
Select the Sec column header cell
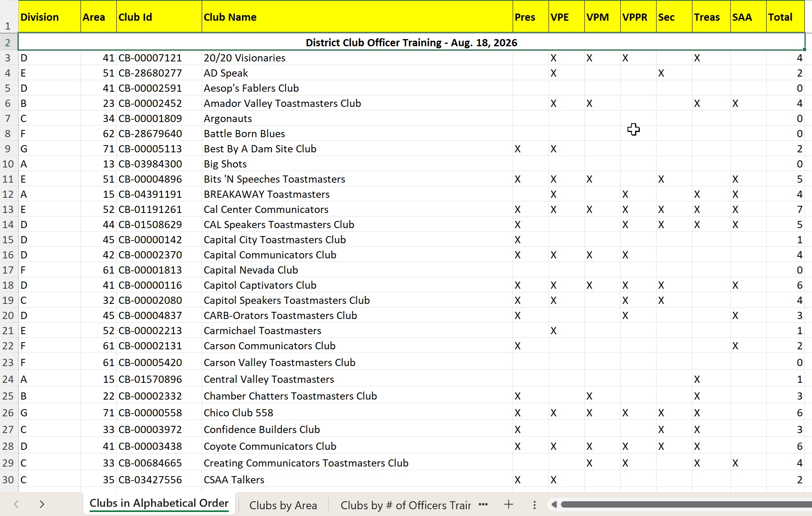(674, 17)
